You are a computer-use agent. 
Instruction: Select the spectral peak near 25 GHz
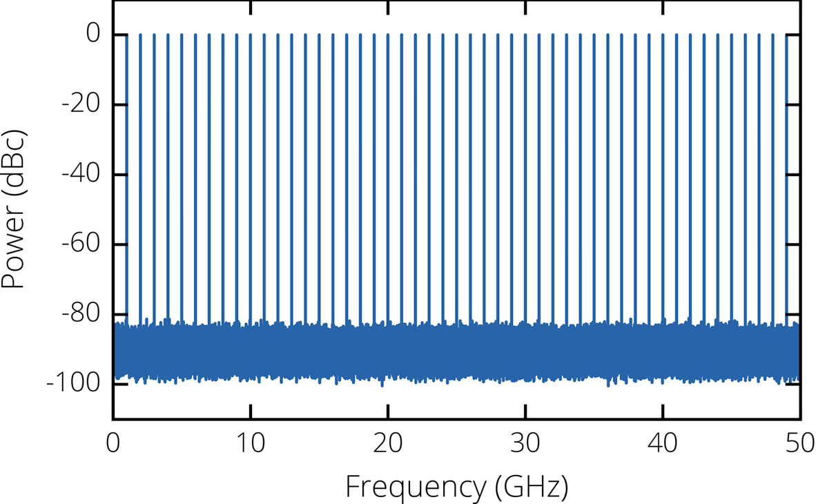(456, 173)
